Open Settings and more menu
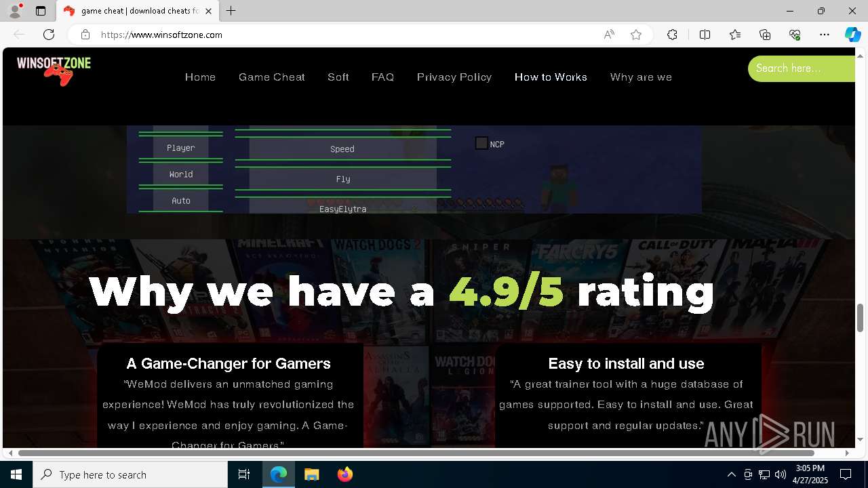 (825, 35)
